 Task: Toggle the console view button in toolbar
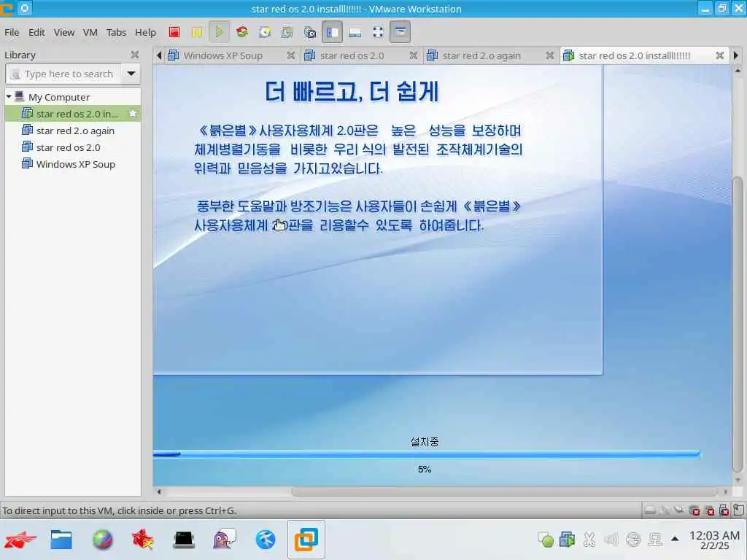pos(400,32)
